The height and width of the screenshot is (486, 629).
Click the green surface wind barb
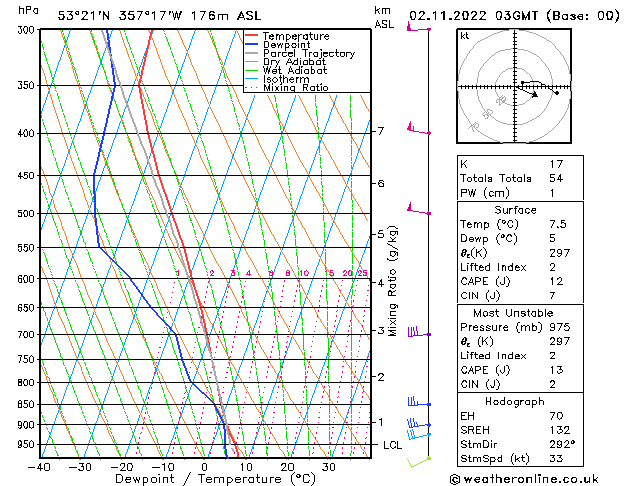point(419,462)
